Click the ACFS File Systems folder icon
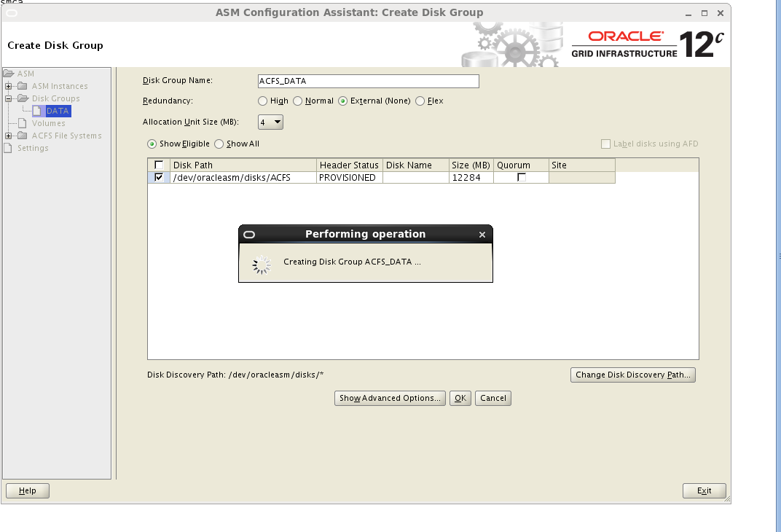This screenshot has height=532, width=781. point(23,136)
